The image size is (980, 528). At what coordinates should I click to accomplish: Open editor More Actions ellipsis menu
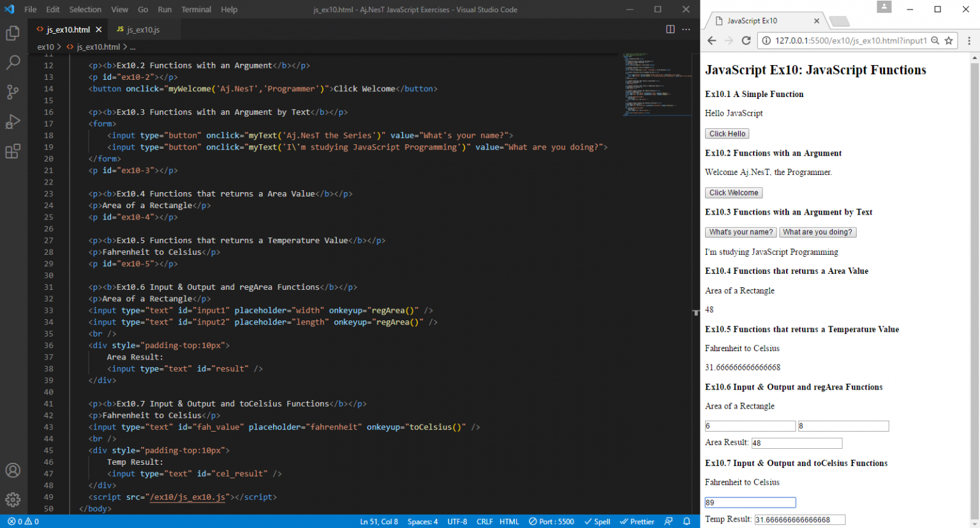click(x=686, y=29)
